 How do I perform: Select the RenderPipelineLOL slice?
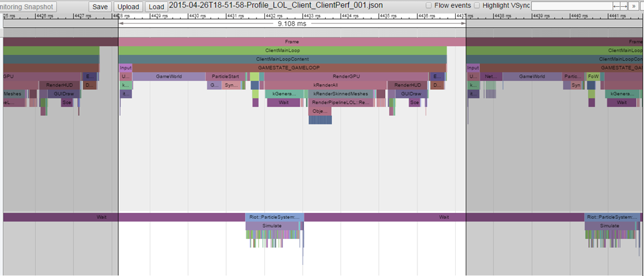coord(341,102)
